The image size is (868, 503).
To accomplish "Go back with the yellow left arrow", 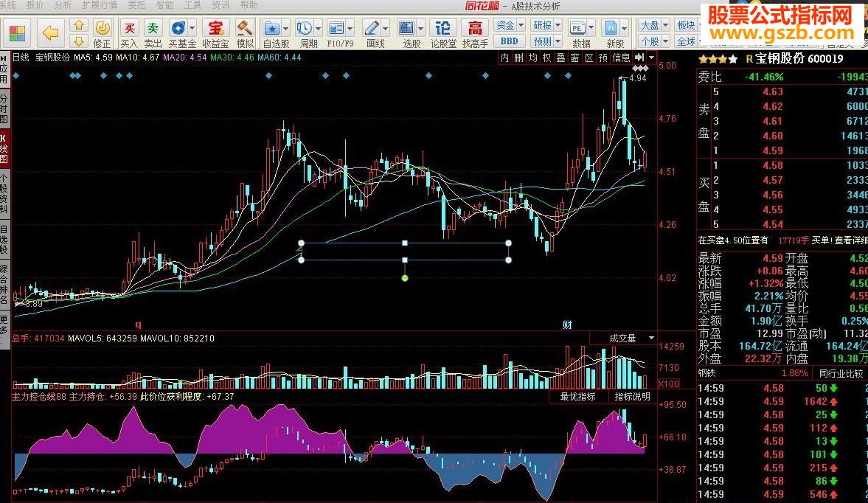I will [x=50, y=33].
